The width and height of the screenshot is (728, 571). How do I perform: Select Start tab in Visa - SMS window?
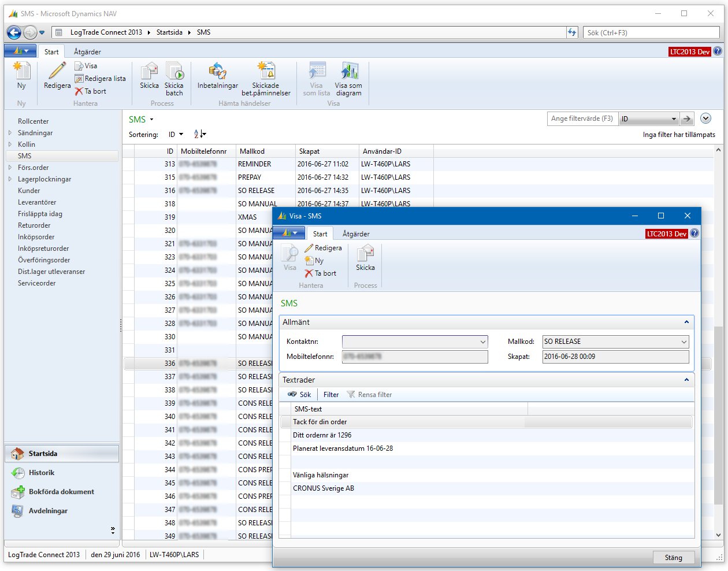(320, 233)
